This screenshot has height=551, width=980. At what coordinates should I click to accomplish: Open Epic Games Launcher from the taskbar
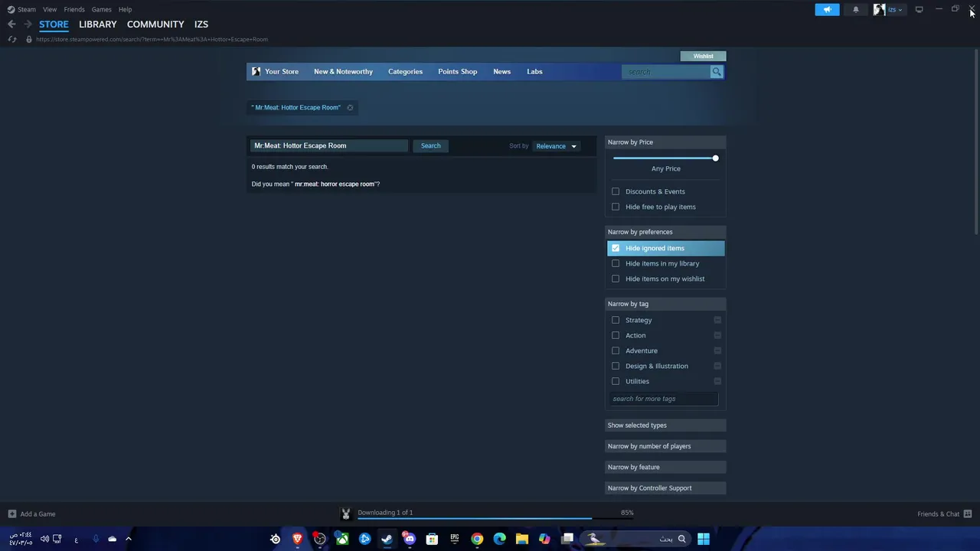point(455,539)
